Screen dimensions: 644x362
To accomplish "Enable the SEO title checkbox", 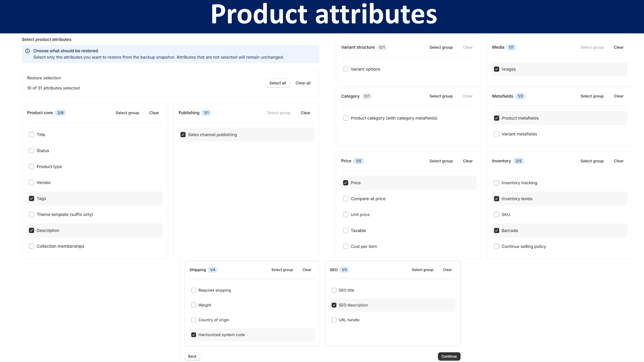I will (x=334, y=290).
